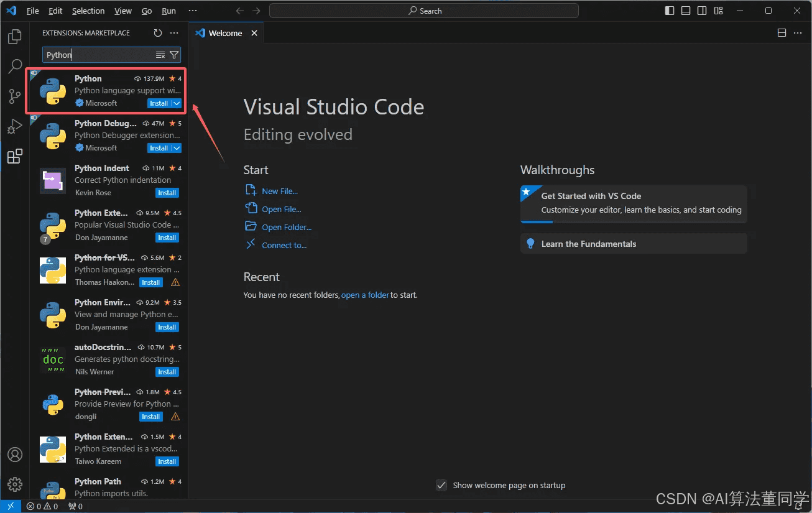Open the warning icon on Python Preview

[x=175, y=417]
